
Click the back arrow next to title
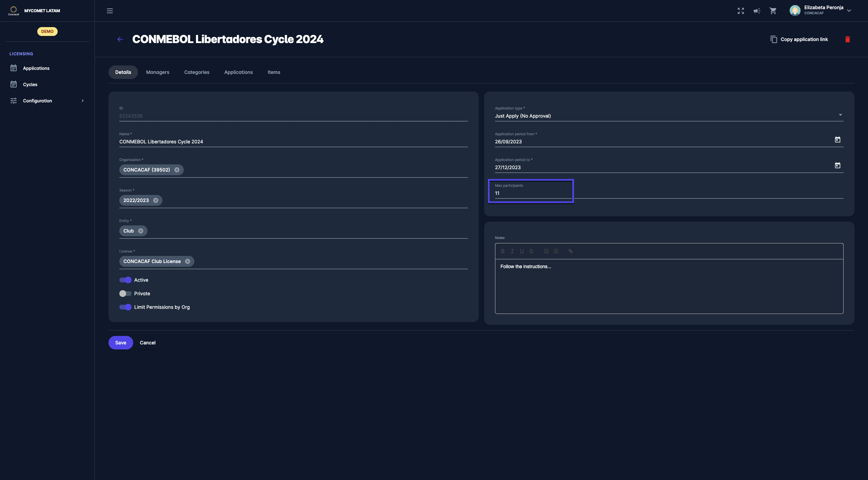(120, 39)
